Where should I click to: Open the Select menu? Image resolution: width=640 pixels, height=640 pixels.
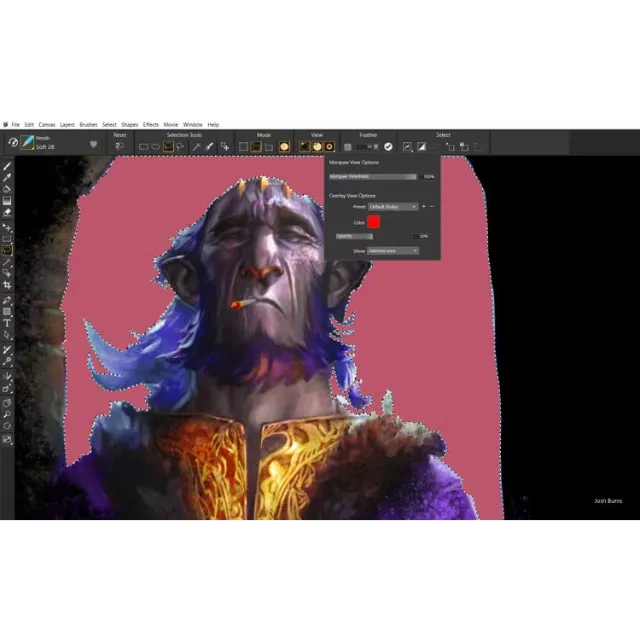109,124
